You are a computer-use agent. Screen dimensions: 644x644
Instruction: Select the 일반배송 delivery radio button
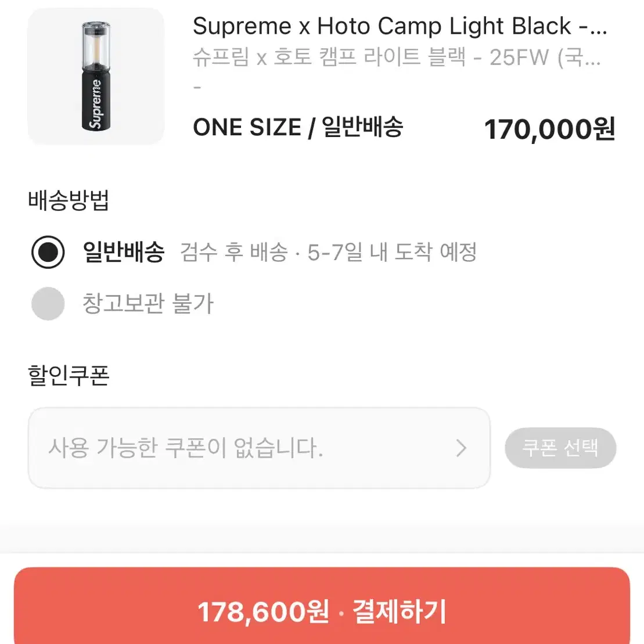[x=48, y=252]
